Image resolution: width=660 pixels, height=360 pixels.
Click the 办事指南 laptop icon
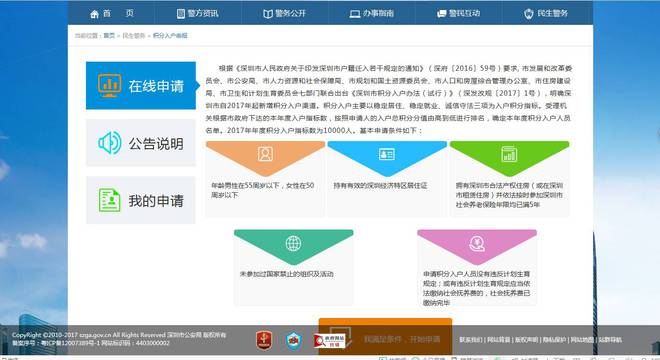(x=355, y=14)
